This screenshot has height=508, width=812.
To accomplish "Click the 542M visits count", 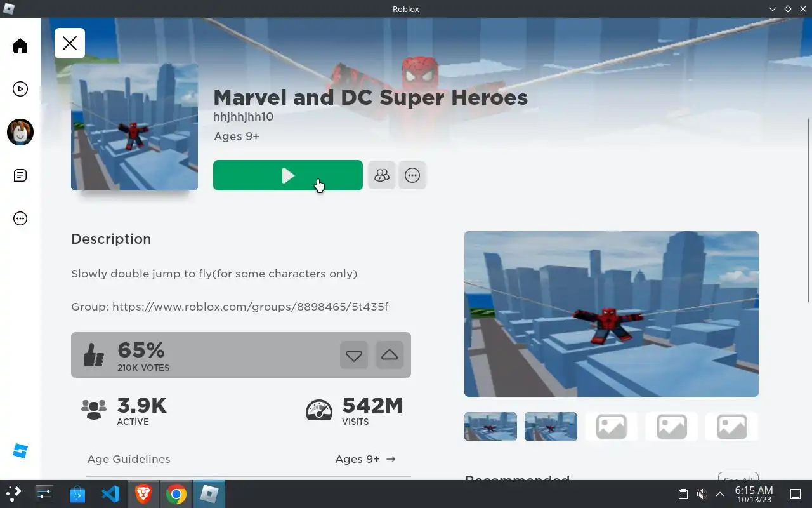I will pyautogui.click(x=372, y=405).
